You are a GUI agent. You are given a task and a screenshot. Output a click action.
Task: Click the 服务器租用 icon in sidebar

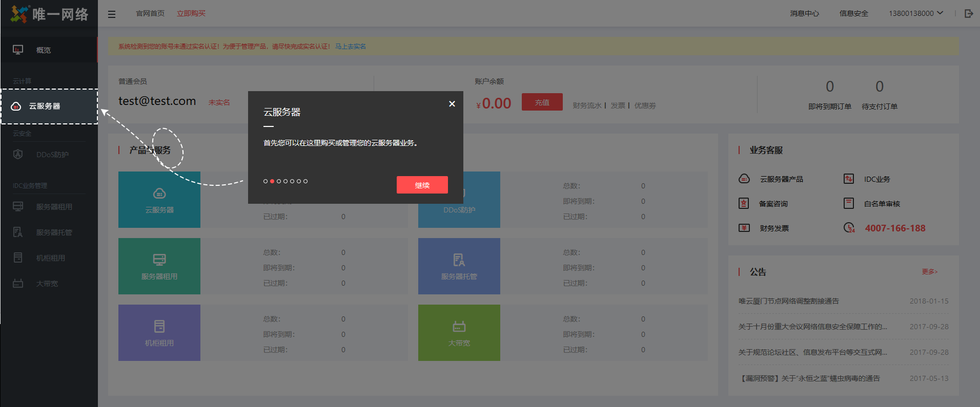click(18, 206)
